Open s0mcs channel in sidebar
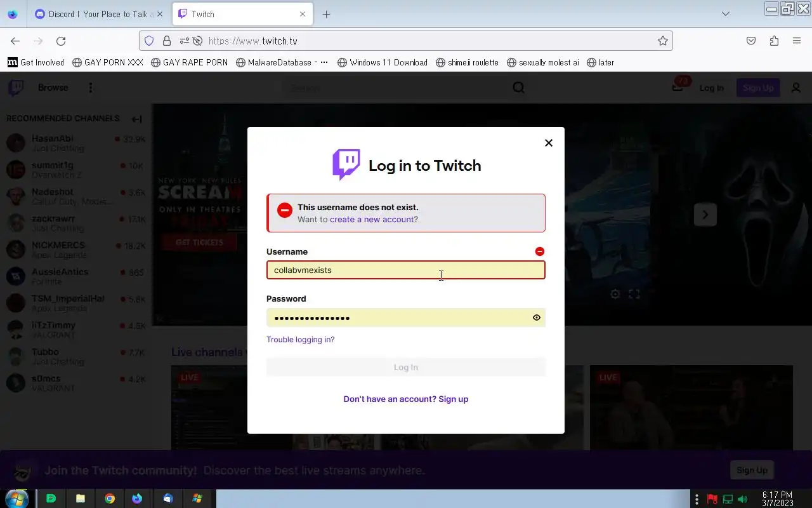Viewport: 812px width, 508px height. pos(76,383)
